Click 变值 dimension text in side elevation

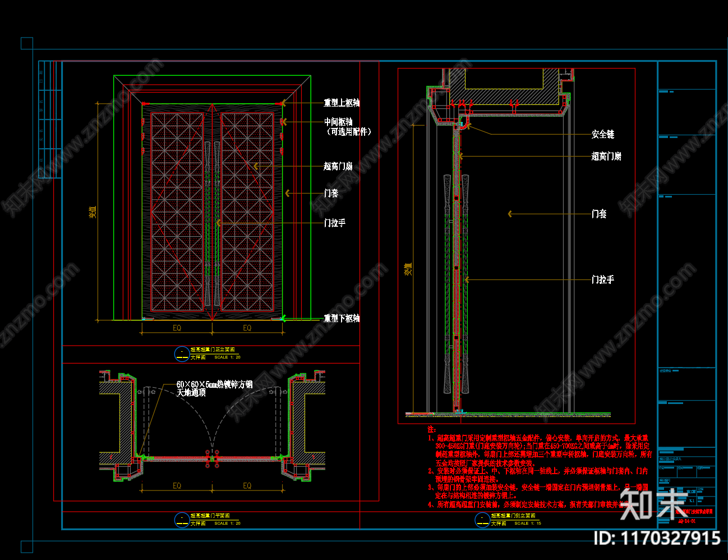[408, 268]
